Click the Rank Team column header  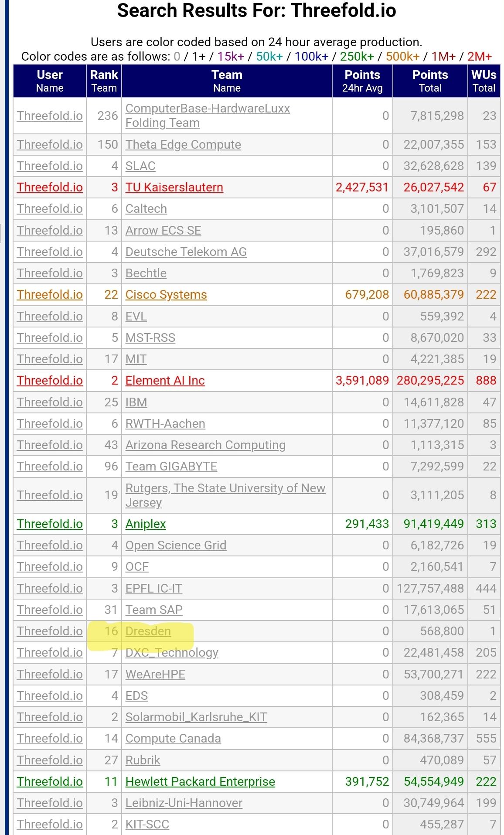pyautogui.click(x=104, y=81)
